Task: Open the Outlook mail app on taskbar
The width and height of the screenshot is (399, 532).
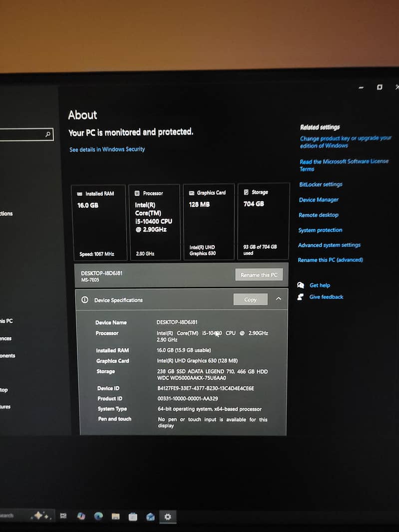Action: pyautogui.click(x=150, y=517)
